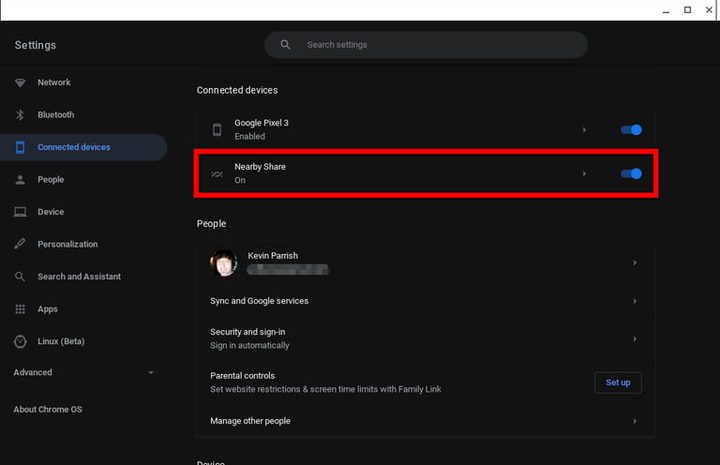The width and height of the screenshot is (720, 465).
Task: Open the Apps grid icon
Action: click(20, 309)
